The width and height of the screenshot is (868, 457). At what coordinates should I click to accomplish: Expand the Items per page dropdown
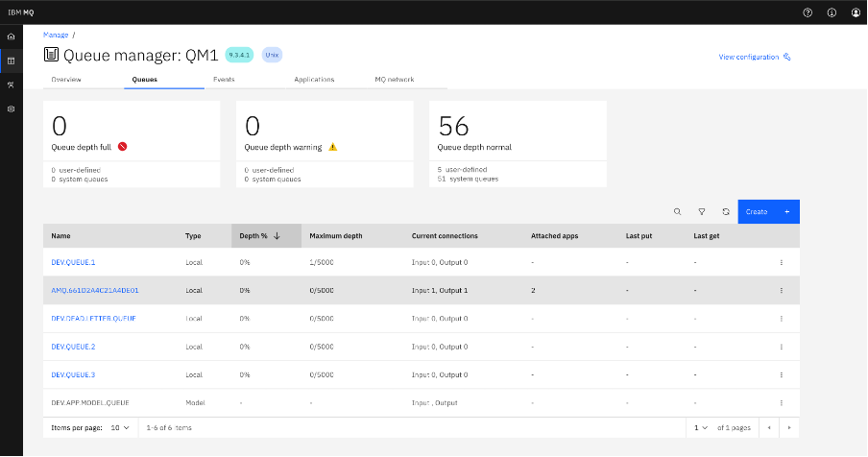[120, 426]
